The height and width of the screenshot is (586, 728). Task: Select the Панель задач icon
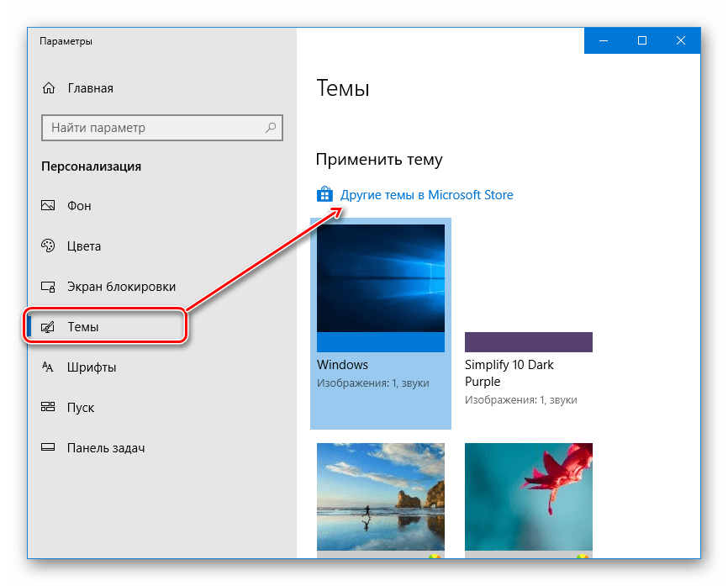pyautogui.click(x=49, y=448)
